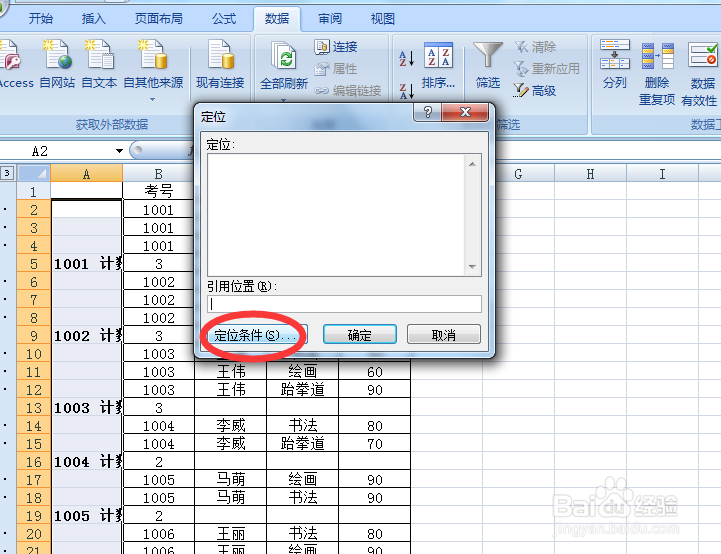Click 李威 cell in row 14

point(231,426)
